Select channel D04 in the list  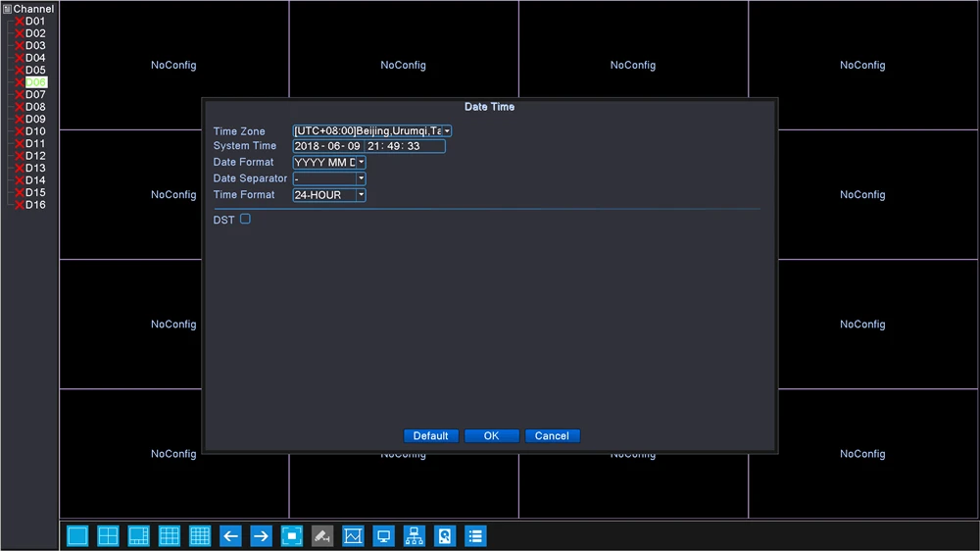coord(35,58)
